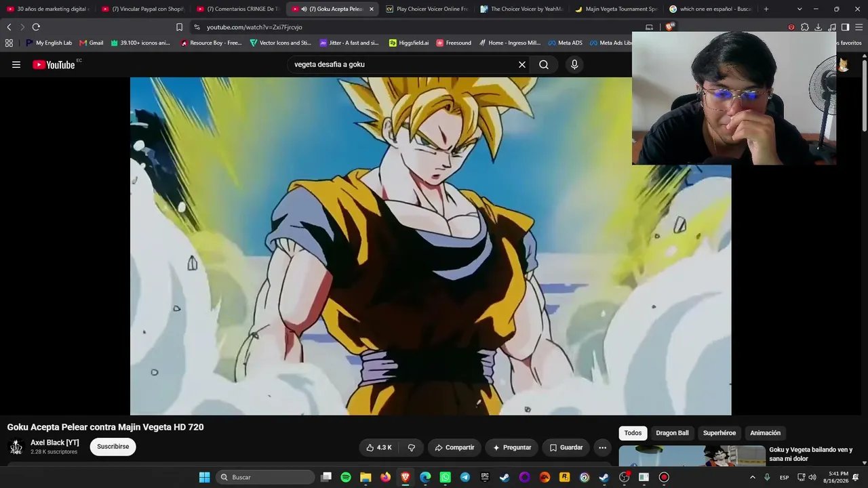Image resolution: width=868 pixels, height=488 pixels.
Task: Switch to 'Majin Vegeta Tournament' tab
Action: [616, 9]
